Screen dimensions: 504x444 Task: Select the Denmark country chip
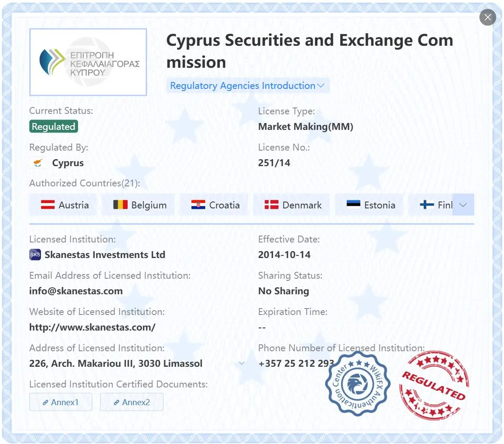(x=291, y=205)
